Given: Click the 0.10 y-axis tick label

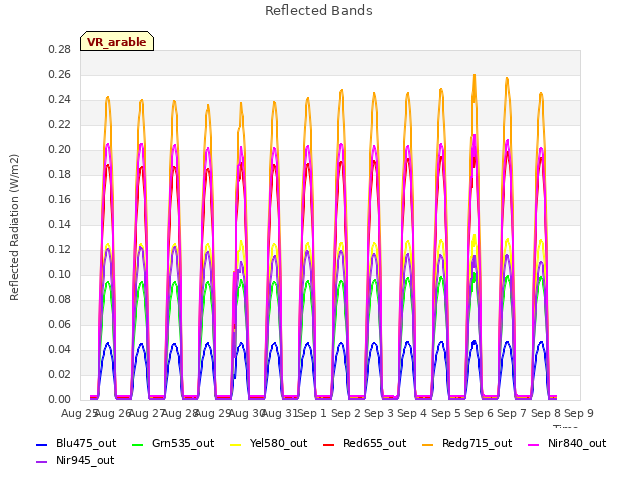Looking at the screenshot, I should pyautogui.click(x=60, y=275).
